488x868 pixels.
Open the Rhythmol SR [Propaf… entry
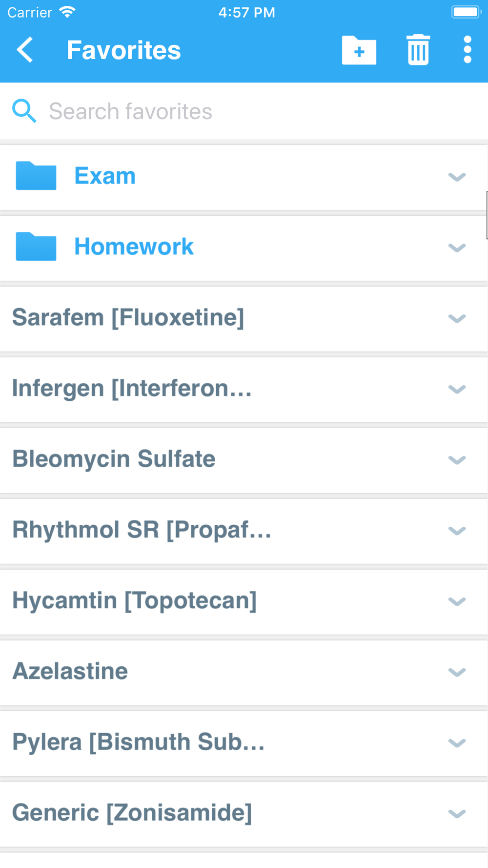pyautogui.click(x=142, y=530)
